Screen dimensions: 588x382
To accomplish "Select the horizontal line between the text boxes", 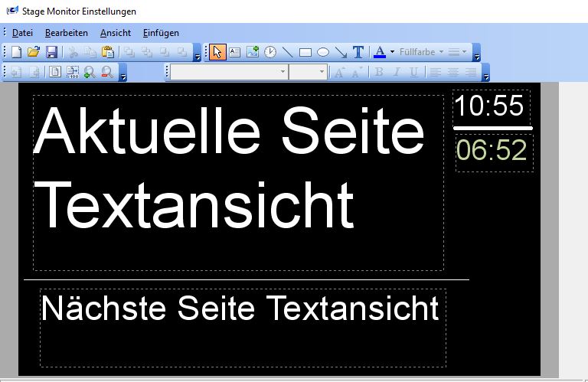I will (x=247, y=279).
